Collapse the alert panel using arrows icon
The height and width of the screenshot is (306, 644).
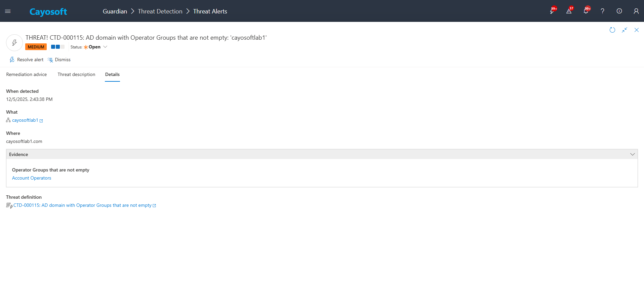pos(624,30)
